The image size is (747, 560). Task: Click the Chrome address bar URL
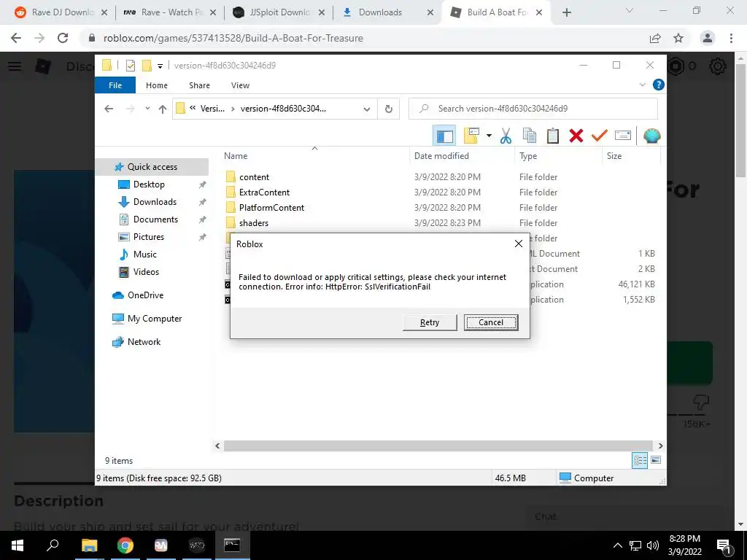click(233, 38)
